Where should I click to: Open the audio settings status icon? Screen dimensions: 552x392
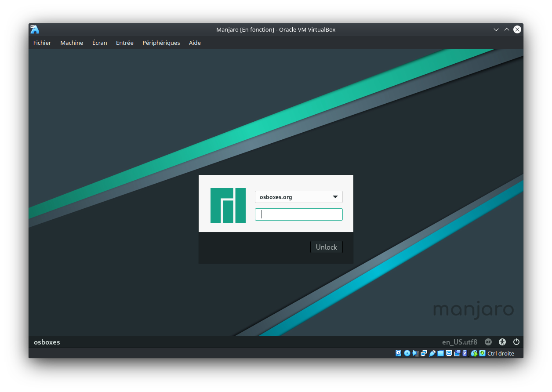[415, 353]
